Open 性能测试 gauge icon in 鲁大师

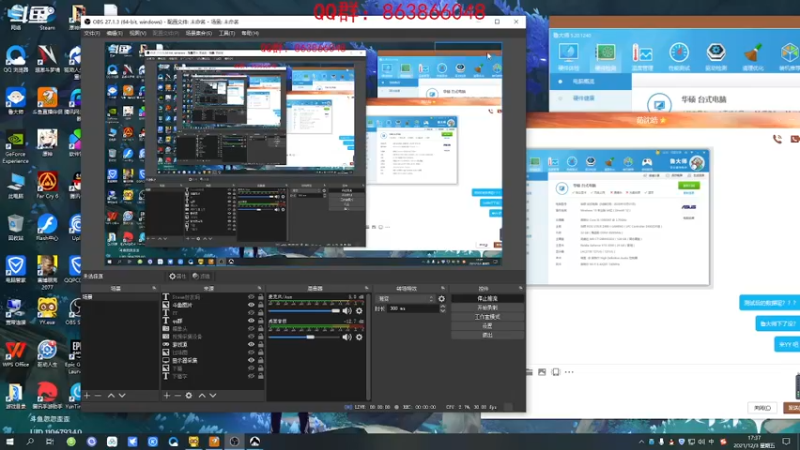(x=679, y=57)
